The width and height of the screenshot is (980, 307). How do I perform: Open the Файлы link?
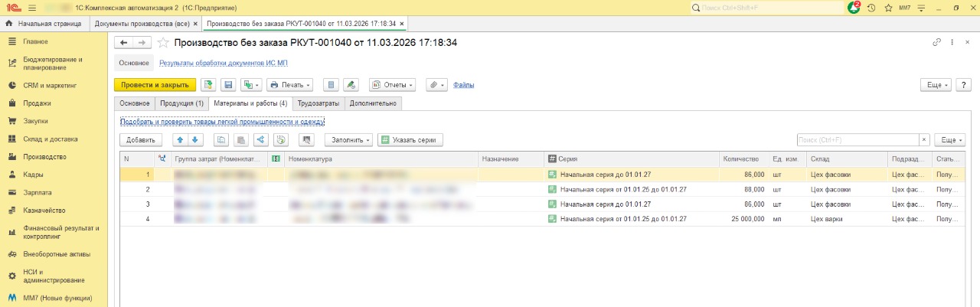(x=464, y=84)
